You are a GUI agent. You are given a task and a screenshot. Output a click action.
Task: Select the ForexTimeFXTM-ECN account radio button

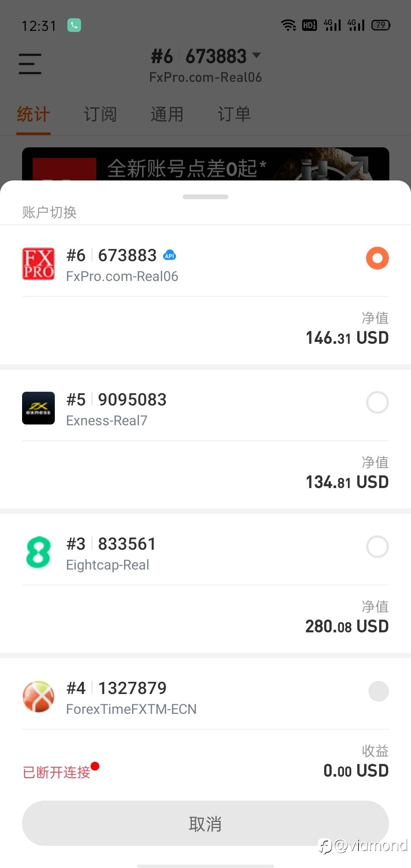coord(378,691)
